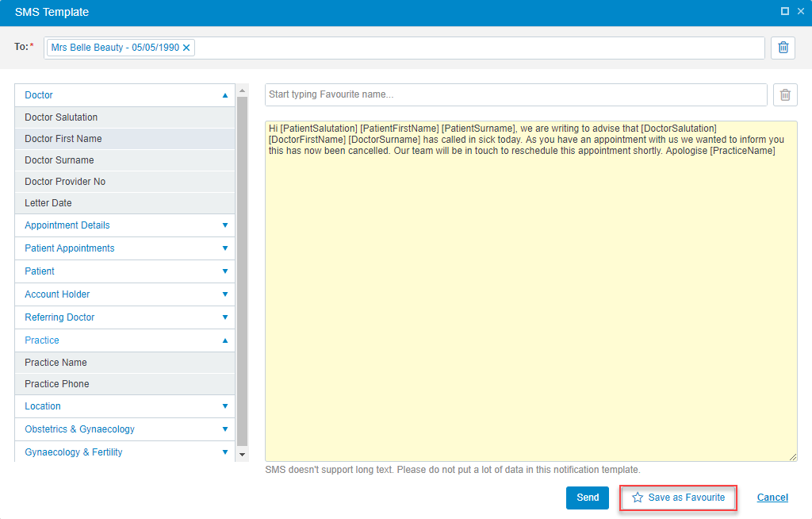Click inside the SMS message text area

coord(530,291)
